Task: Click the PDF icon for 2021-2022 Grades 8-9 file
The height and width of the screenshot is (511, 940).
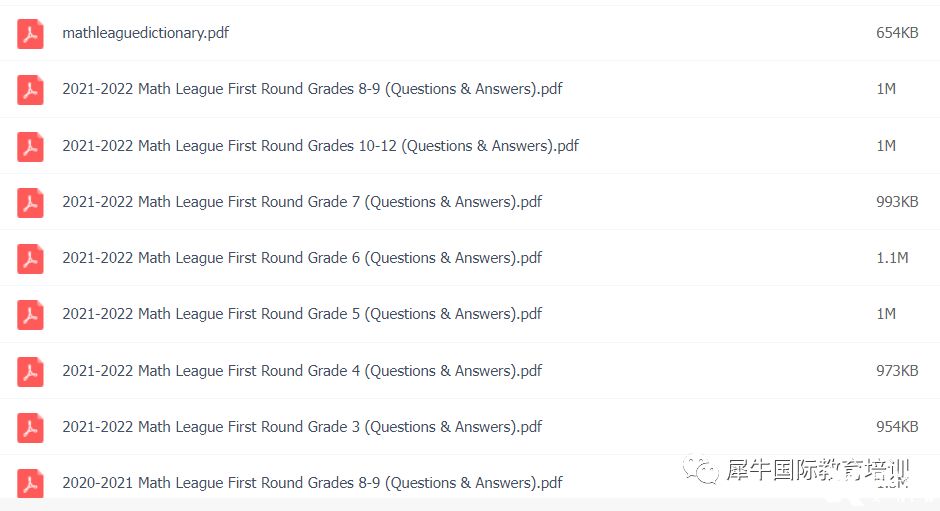Action: click(x=30, y=90)
